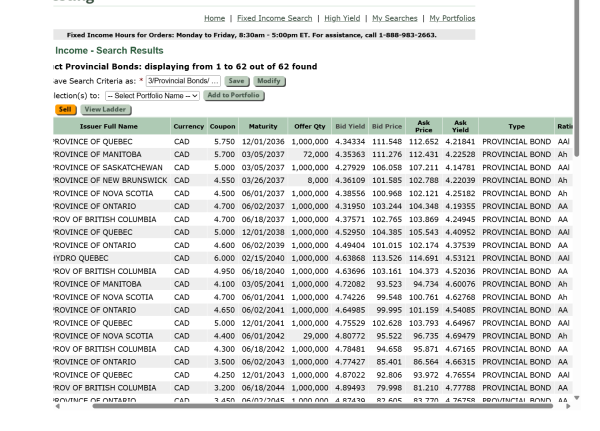Click ask price 112.652
This screenshot has width=600, height=431.
click(424, 142)
